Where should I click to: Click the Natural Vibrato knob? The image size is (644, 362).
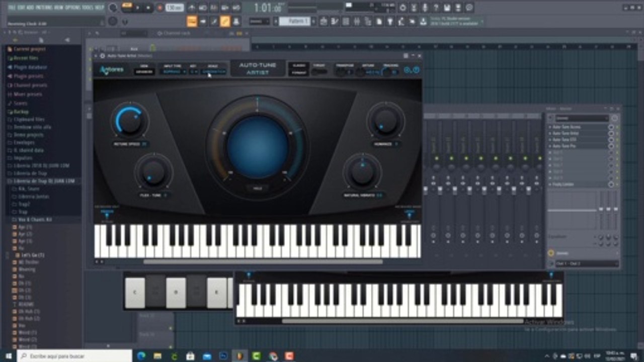pos(362,172)
